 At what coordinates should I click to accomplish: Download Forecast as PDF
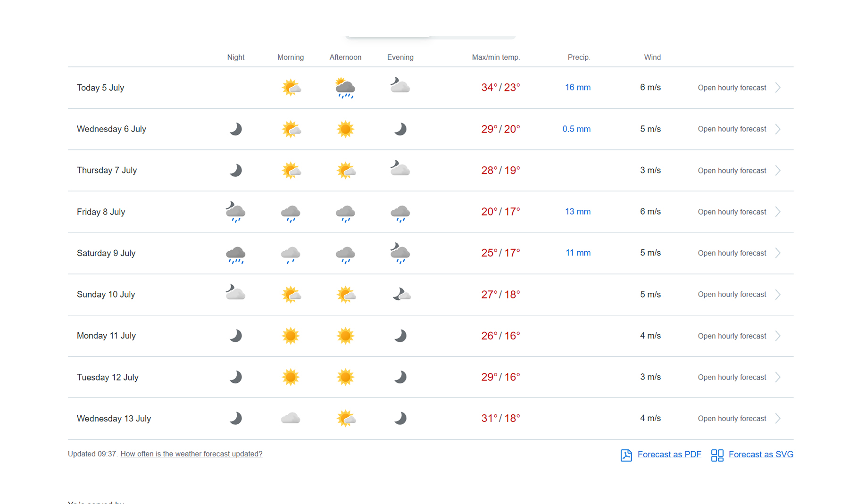[x=669, y=454]
